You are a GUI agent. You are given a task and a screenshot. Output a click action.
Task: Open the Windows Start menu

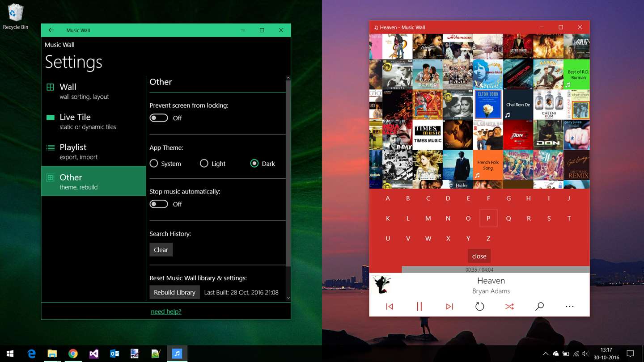10,354
